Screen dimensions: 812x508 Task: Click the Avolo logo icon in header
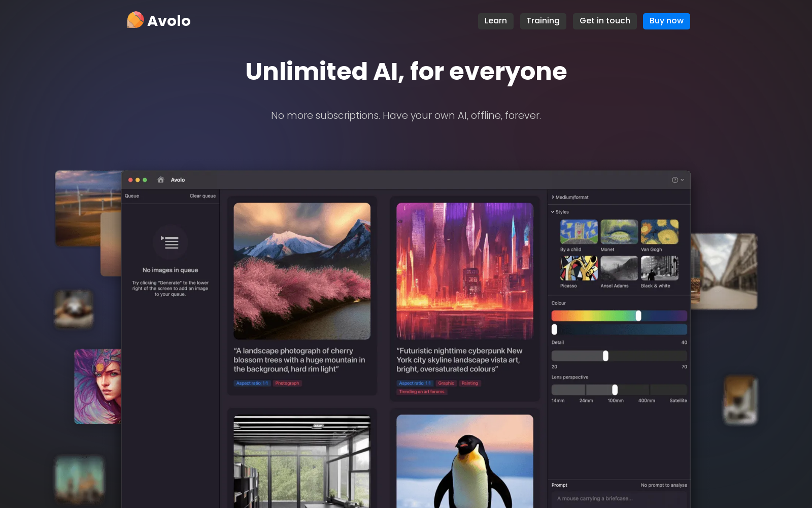(x=136, y=20)
